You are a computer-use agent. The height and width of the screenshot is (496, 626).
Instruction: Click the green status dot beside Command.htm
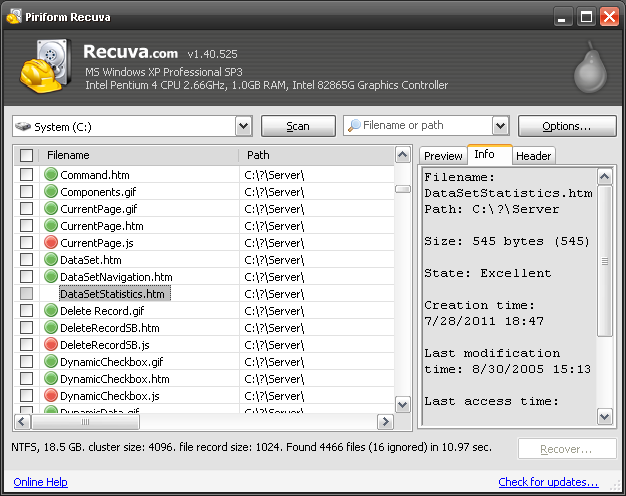tap(51, 175)
